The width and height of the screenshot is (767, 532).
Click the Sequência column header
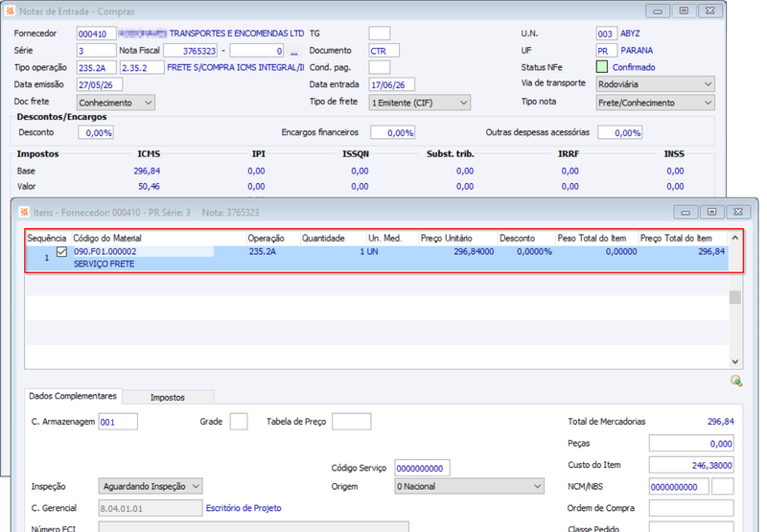point(46,238)
